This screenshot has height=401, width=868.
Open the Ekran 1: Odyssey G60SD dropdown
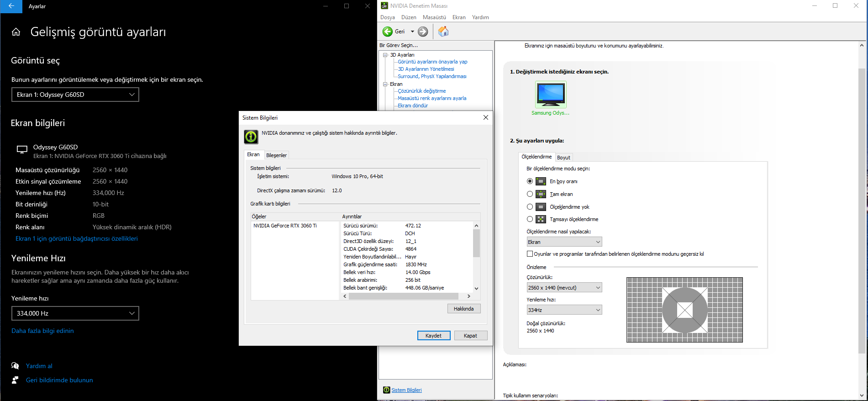(75, 95)
